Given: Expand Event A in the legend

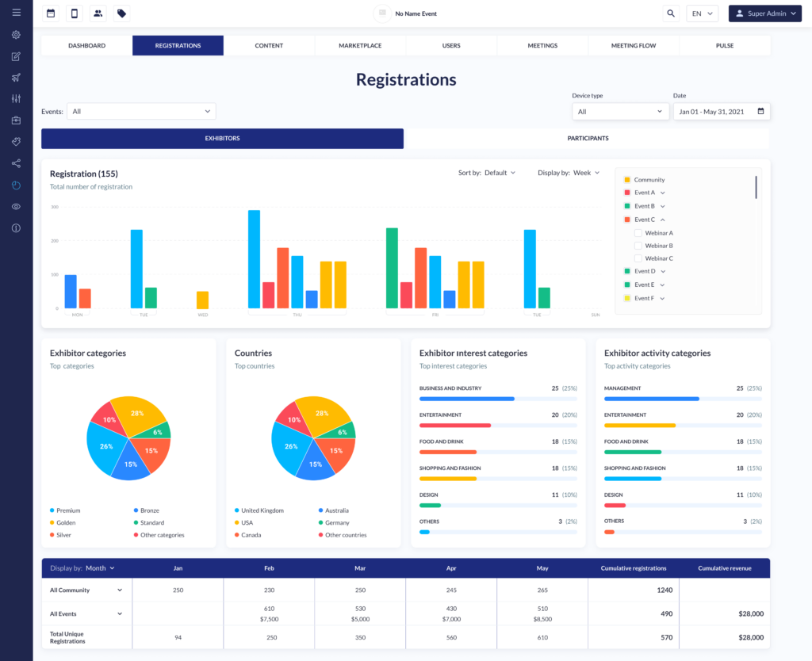Looking at the screenshot, I should (663, 193).
